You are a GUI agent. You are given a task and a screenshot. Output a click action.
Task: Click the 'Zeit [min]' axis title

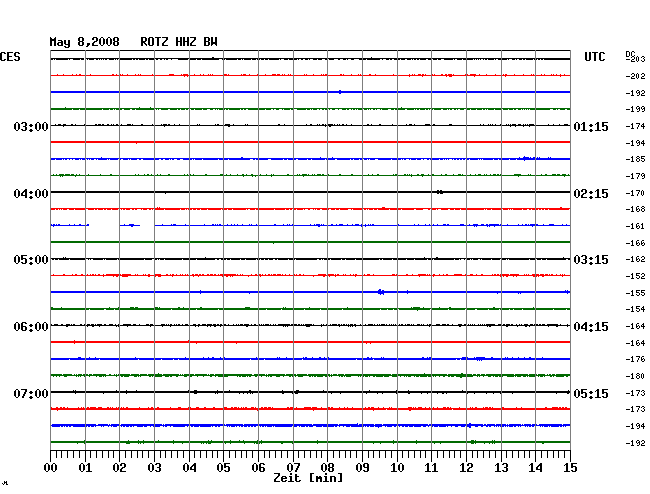308,478
